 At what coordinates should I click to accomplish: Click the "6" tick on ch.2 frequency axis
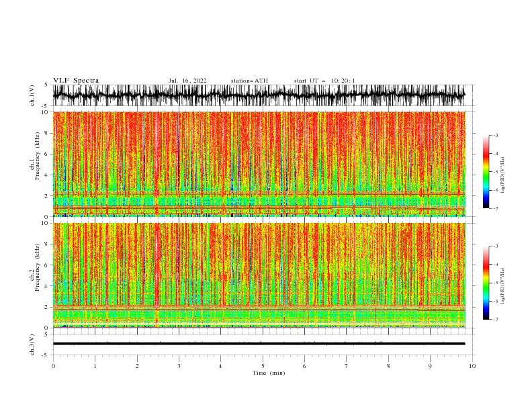pos(47,265)
